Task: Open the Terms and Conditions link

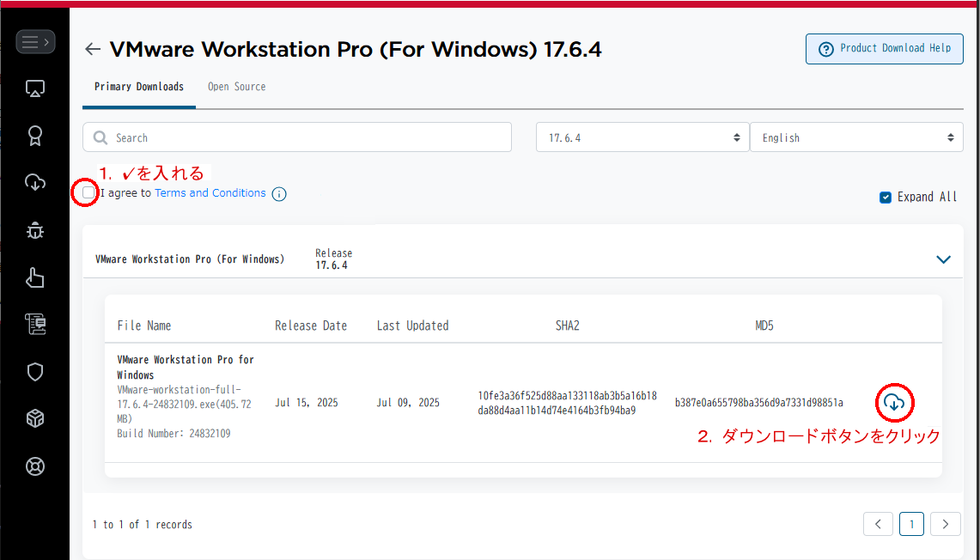Action: (x=210, y=193)
